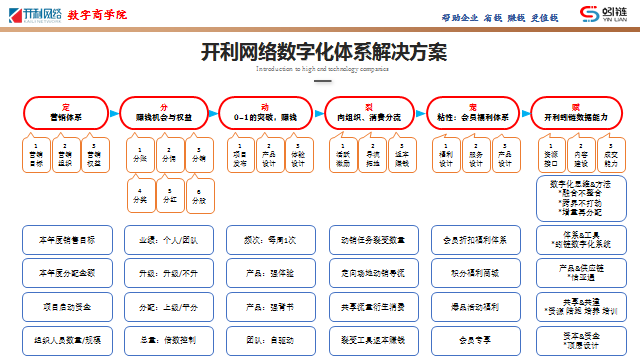
Task: Select the 团队：自驱动 box
Action: (271, 340)
